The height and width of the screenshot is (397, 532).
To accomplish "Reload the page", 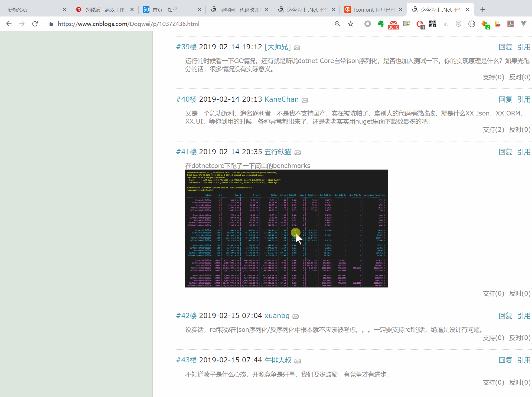I will (35, 24).
